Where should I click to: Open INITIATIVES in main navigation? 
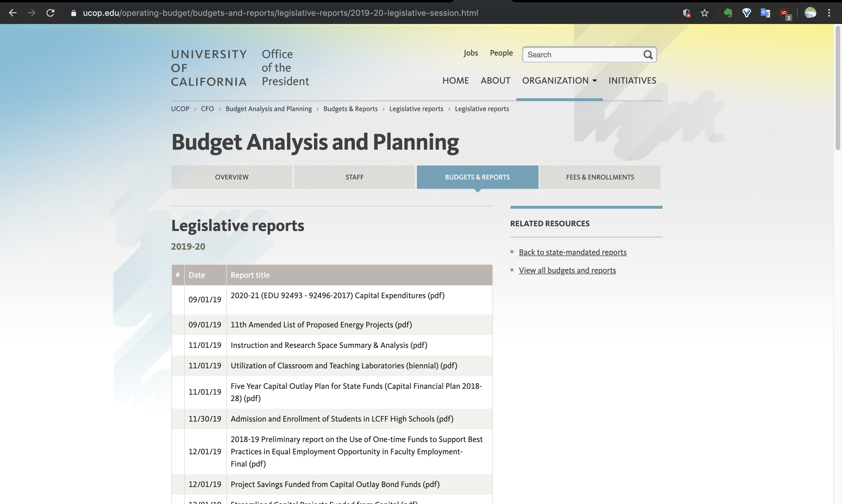pyautogui.click(x=632, y=80)
